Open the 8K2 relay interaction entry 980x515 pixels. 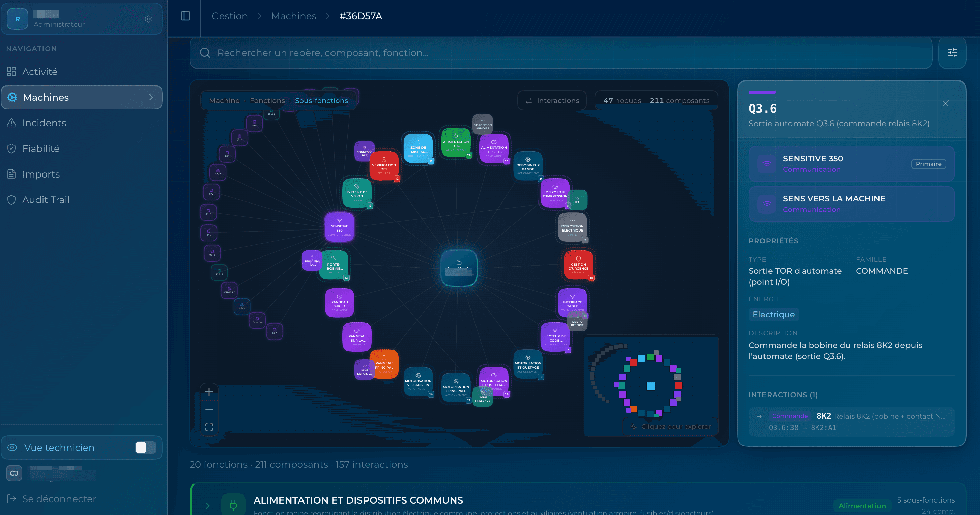(x=852, y=422)
